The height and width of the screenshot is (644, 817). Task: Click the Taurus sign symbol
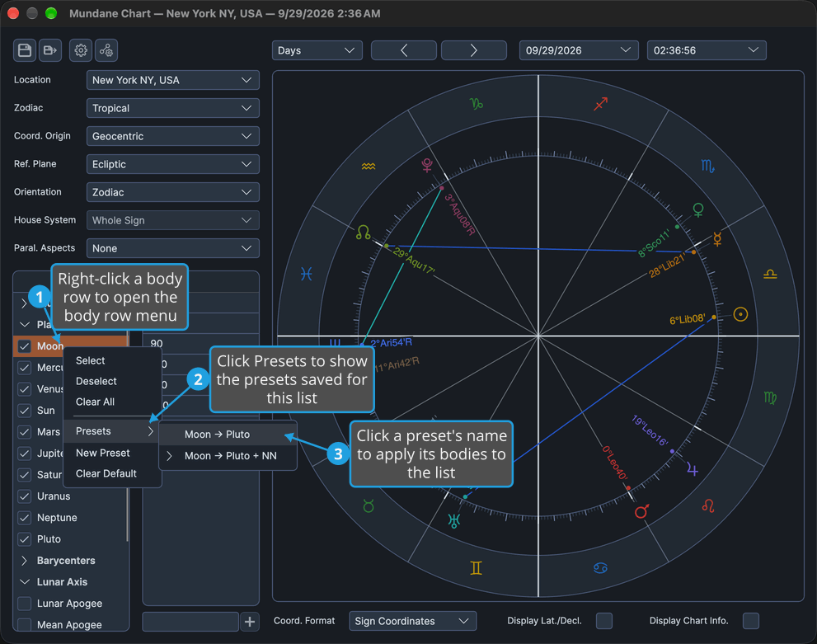[x=369, y=505]
